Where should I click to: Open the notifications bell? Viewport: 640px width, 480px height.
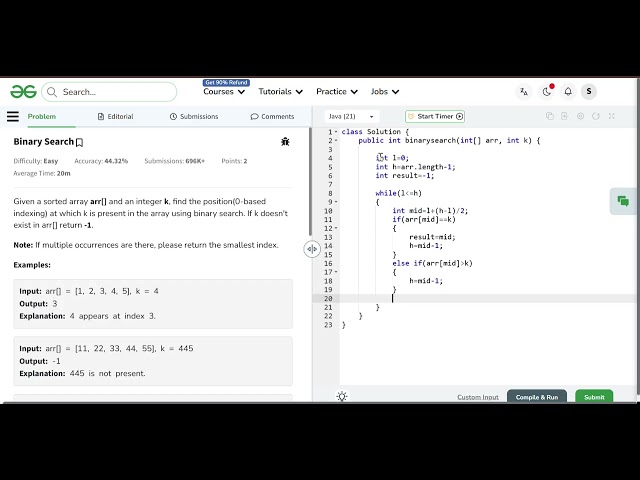click(x=568, y=92)
